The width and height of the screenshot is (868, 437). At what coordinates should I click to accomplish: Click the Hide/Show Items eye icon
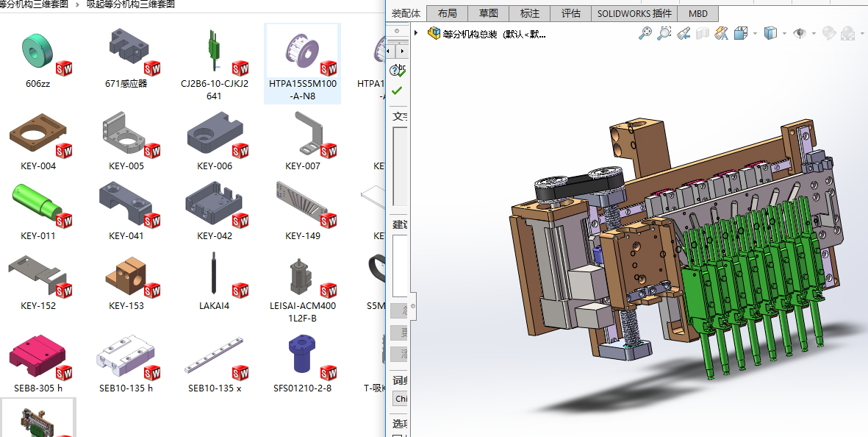pos(800,33)
